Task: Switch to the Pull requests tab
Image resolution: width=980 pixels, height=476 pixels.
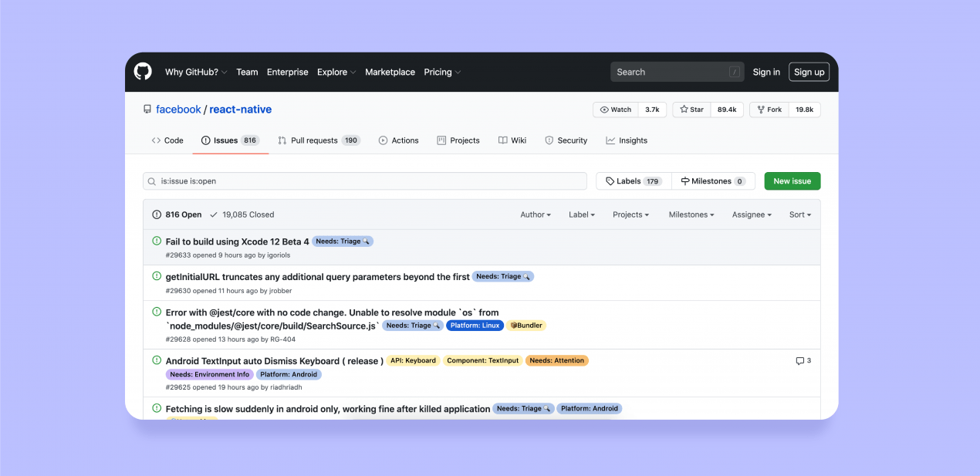Action: [x=319, y=140]
